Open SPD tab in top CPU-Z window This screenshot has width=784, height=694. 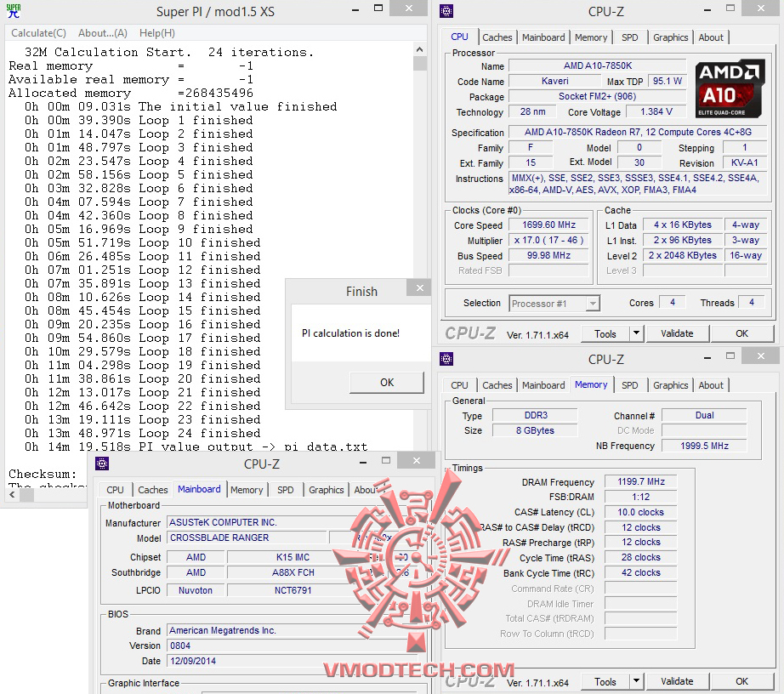[629, 37]
